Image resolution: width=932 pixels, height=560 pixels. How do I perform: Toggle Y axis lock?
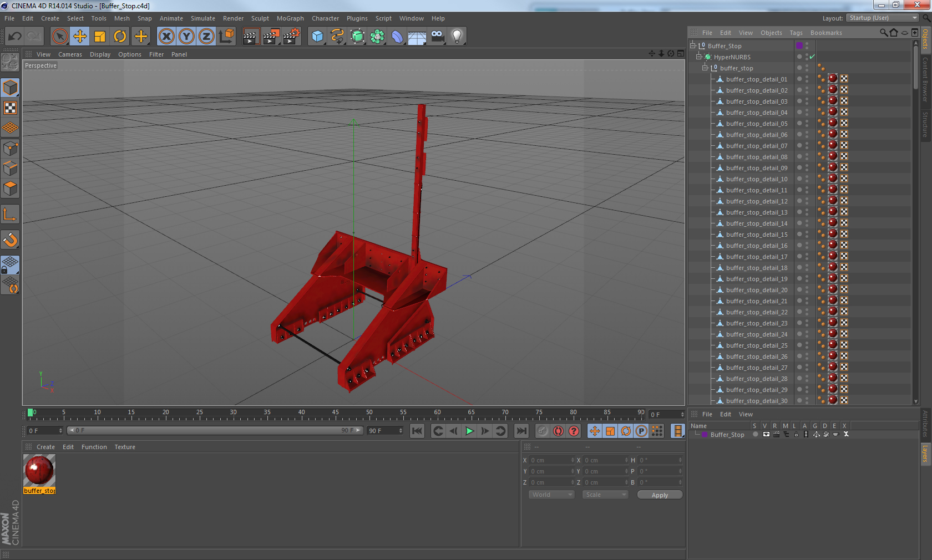186,37
